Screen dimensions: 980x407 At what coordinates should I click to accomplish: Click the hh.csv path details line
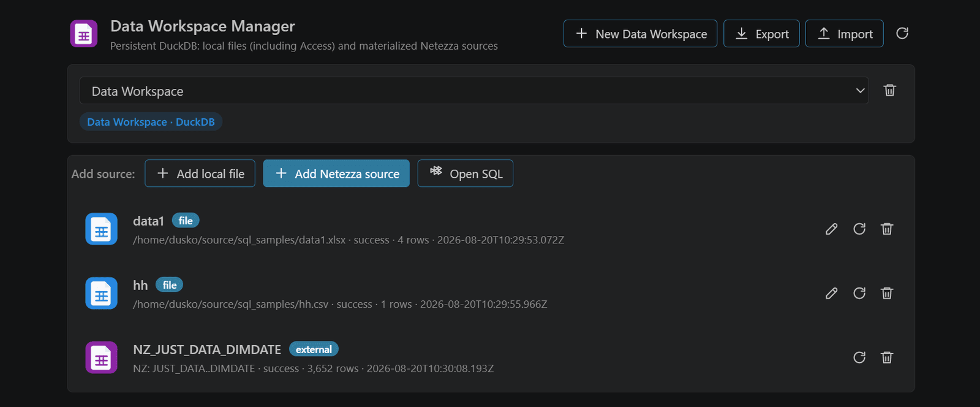tap(340, 305)
